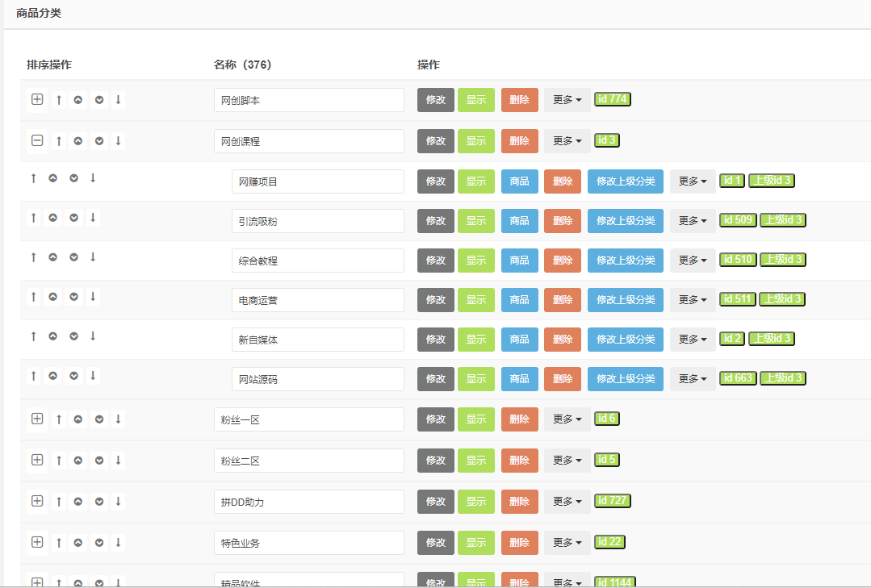Click the up arrow icon for 网创脚本 row
The width and height of the screenshot is (871, 588).
(59, 100)
